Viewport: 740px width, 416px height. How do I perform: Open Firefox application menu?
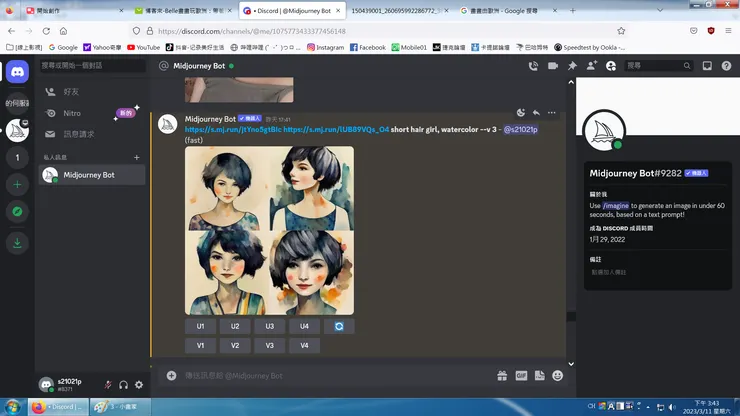(x=729, y=31)
